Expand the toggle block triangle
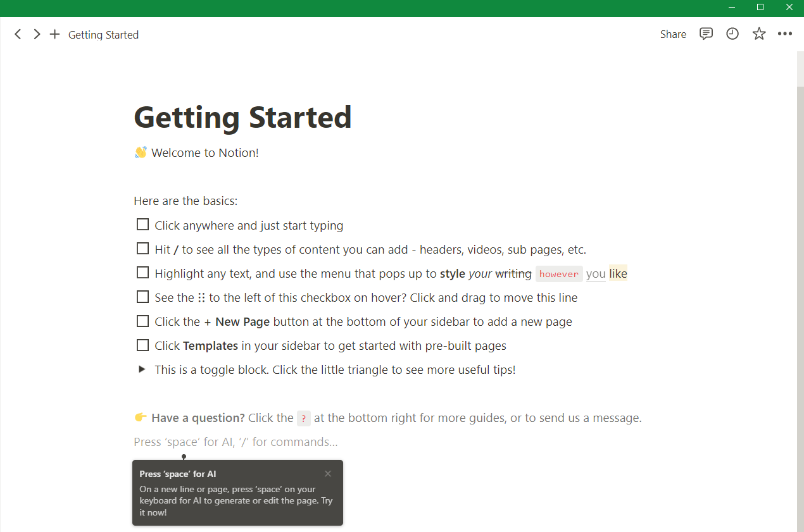Viewport: 804px width, 532px height. click(x=142, y=369)
